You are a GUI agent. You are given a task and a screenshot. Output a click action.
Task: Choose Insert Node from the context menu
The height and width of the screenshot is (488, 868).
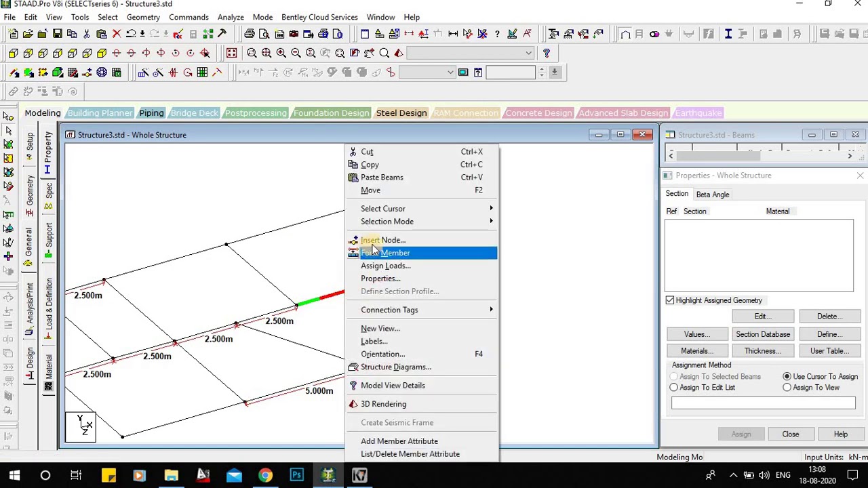click(422, 240)
